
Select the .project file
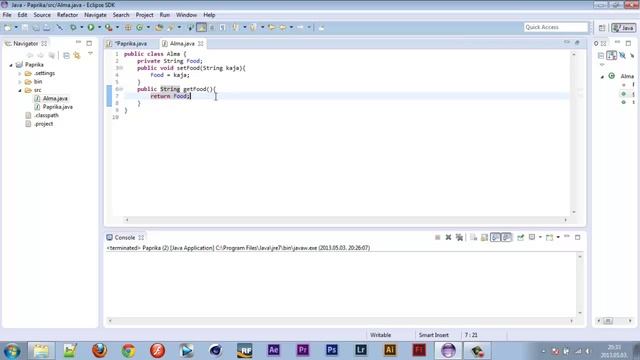pos(43,124)
